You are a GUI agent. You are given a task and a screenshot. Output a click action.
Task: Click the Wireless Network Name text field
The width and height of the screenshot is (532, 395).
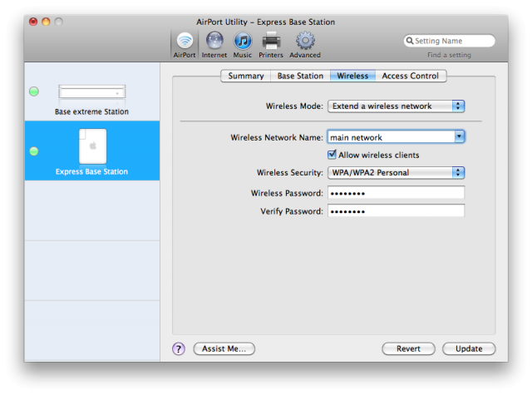pyautogui.click(x=392, y=136)
